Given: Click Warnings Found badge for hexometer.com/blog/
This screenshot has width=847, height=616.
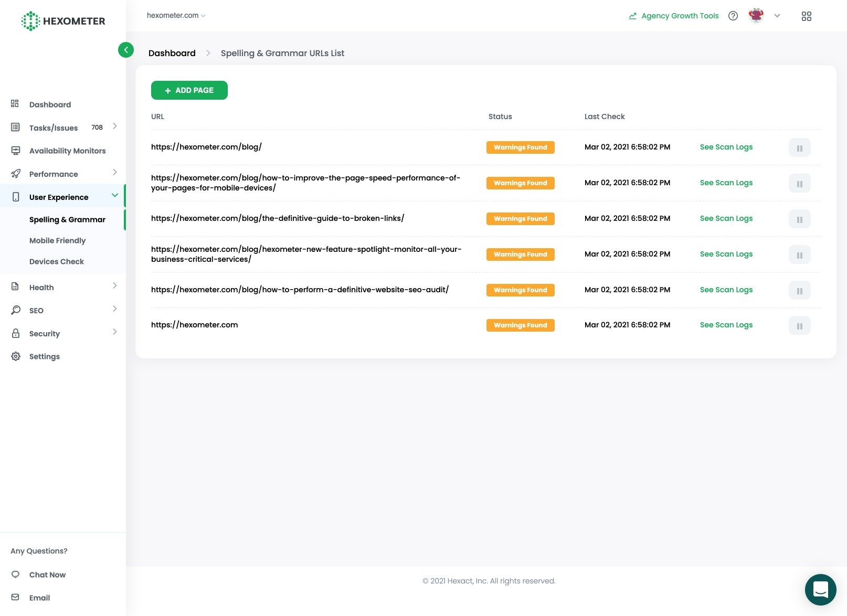Looking at the screenshot, I should 521,147.
